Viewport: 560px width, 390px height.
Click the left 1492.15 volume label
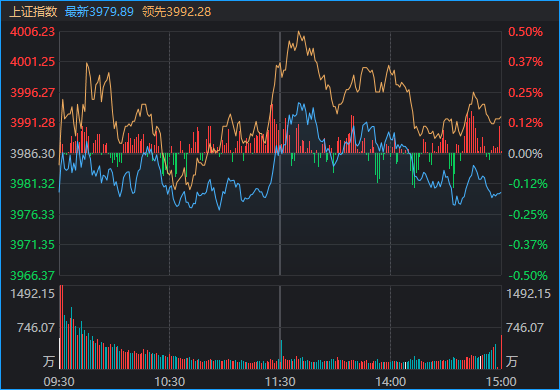[32, 294]
